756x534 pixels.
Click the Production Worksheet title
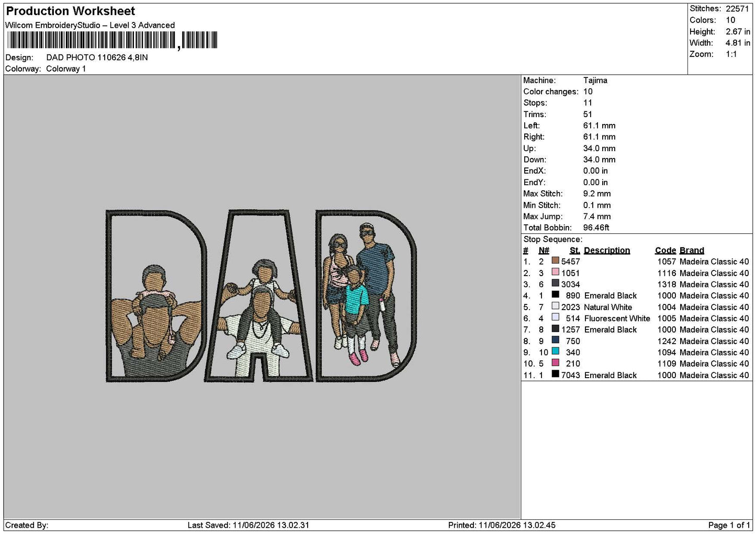click(70, 11)
